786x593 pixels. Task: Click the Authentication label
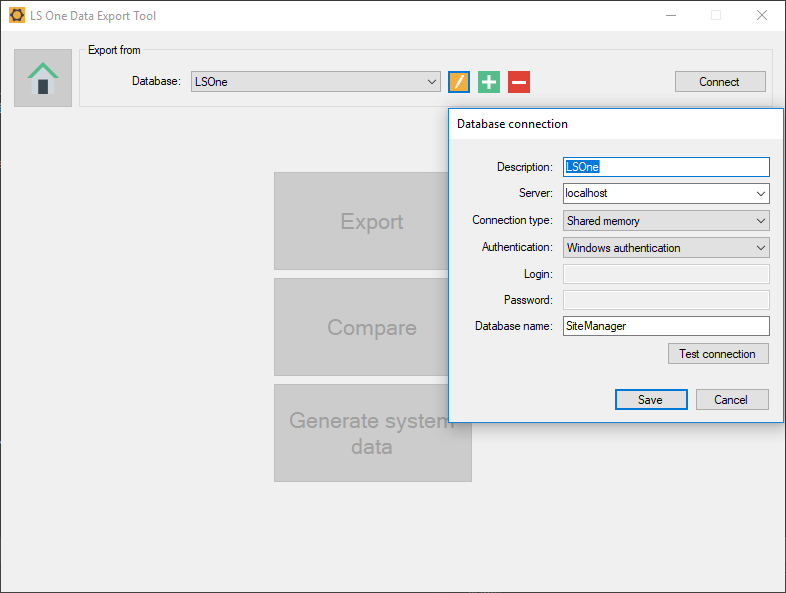[x=517, y=247]
